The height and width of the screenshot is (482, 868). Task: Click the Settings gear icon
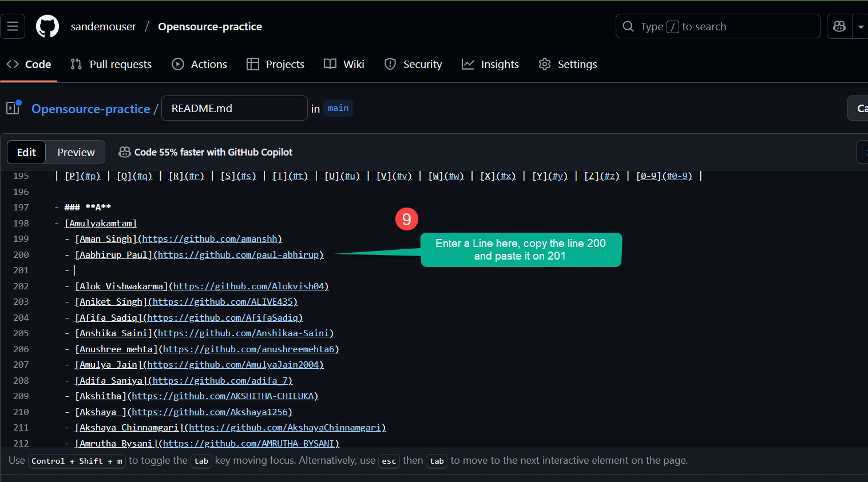pos(544,64)
